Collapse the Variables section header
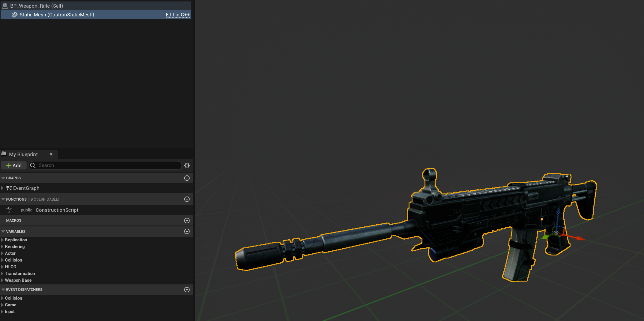Screen dimensions: 644x321 click(x=3, y=231)
